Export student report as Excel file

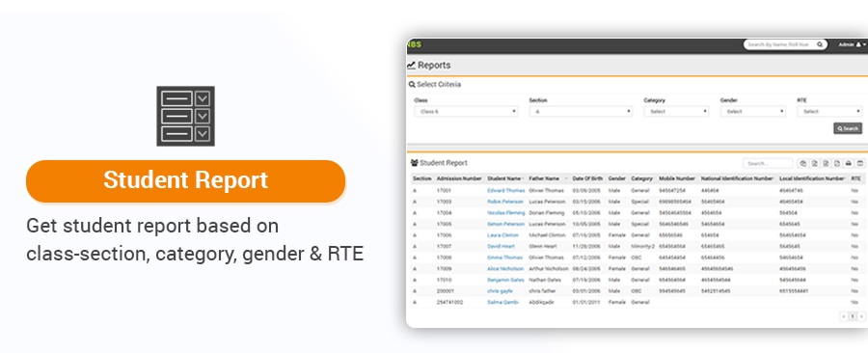point(814,163)
